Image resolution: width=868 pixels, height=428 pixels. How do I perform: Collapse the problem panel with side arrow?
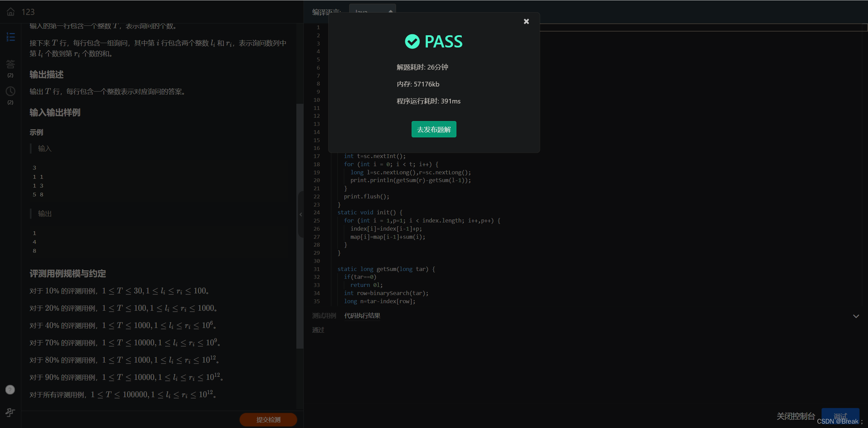[301, 214]
